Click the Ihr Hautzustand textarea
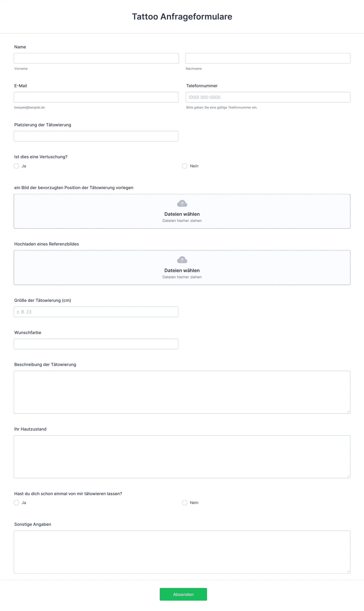Viewport: 364px width, 611px height. click(x=182, y=457)
